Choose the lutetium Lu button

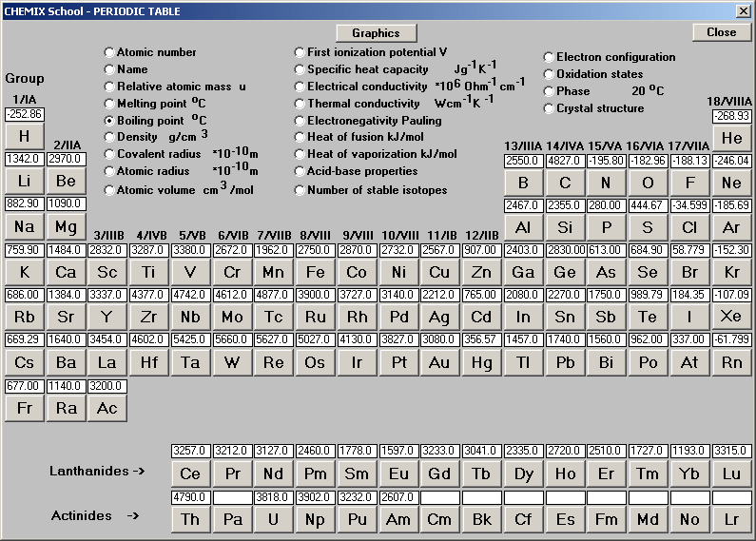point(731,473)
